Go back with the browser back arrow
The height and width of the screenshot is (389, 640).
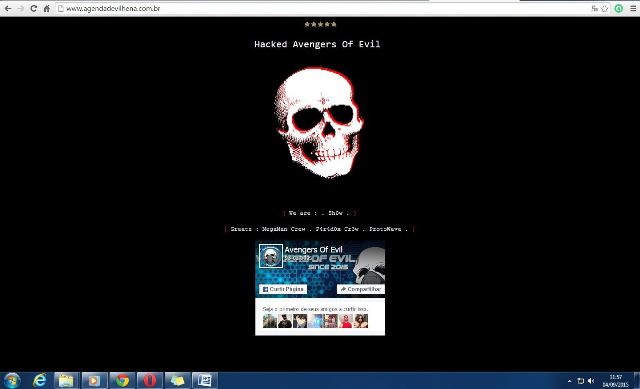tap(8, 8)
